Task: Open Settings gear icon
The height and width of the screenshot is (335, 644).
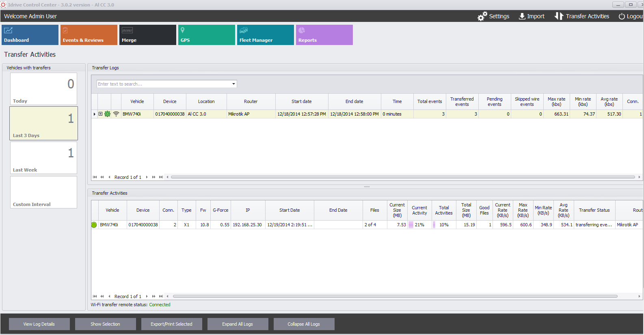Action: click(482, 16)
